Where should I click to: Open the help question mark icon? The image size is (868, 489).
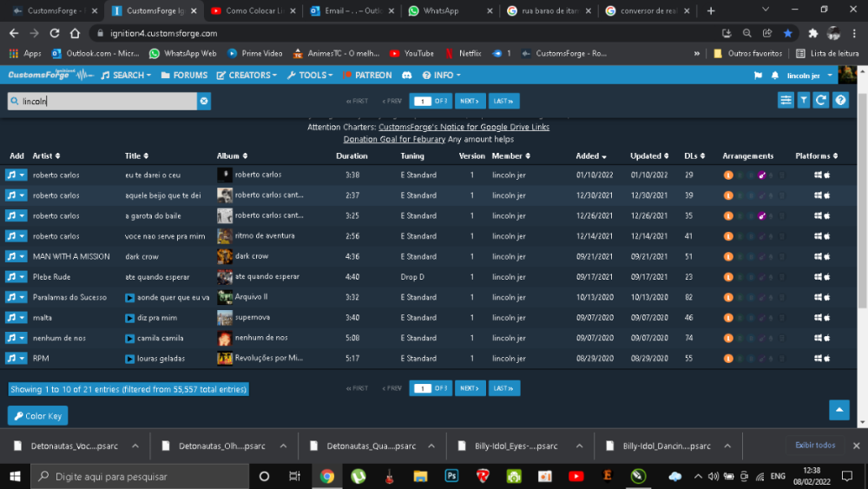click(x=840, y=101)
